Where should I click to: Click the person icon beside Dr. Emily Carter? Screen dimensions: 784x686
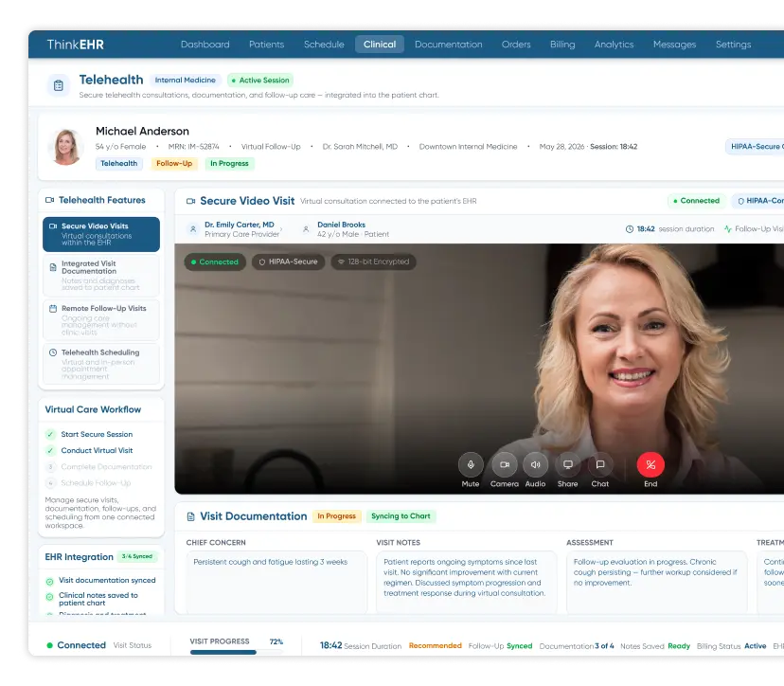pos(193,229)
